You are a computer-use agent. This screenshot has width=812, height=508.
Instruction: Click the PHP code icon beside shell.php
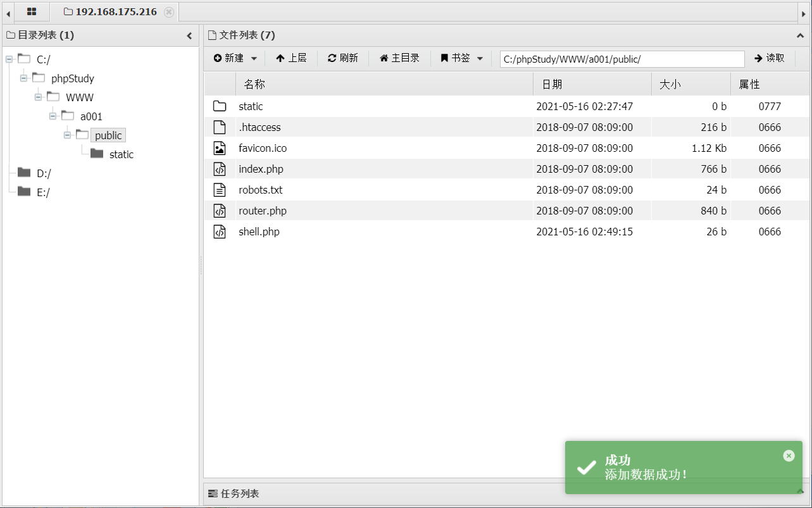pos(220,231)
